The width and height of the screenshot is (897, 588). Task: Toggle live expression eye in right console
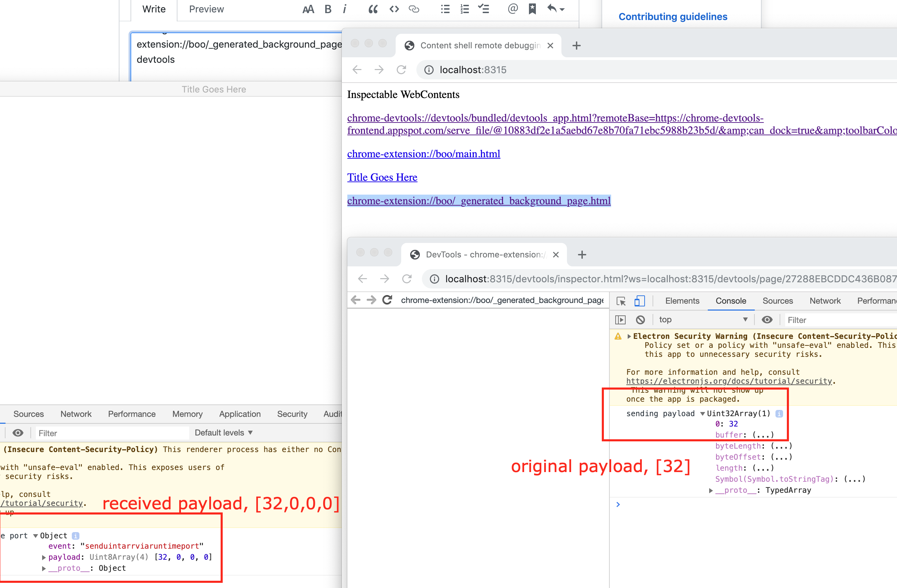[766, 320]
